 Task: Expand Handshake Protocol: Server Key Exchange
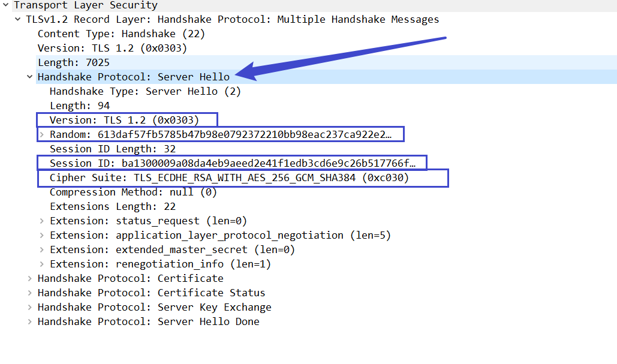pos(29,308)
